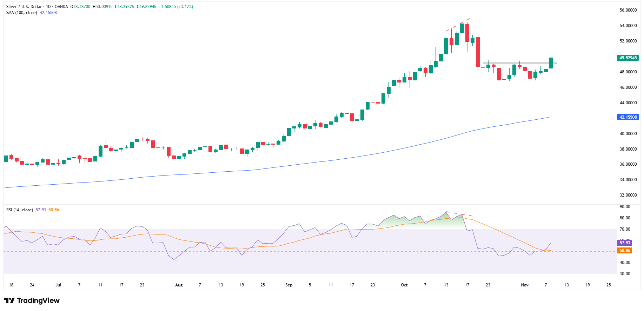Click the Sep label on the time axis
644x311 pixels.
click(289, 285)
